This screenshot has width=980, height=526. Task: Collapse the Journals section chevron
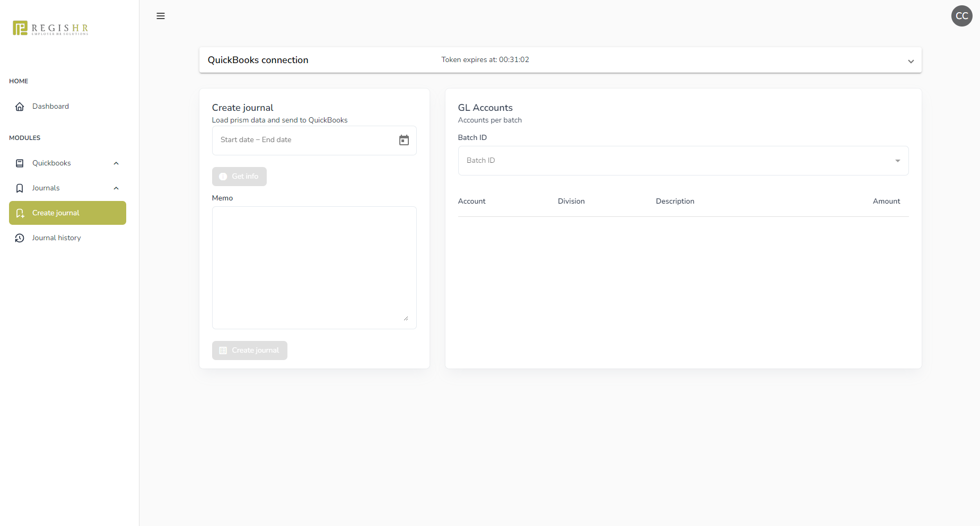[116, 188]
